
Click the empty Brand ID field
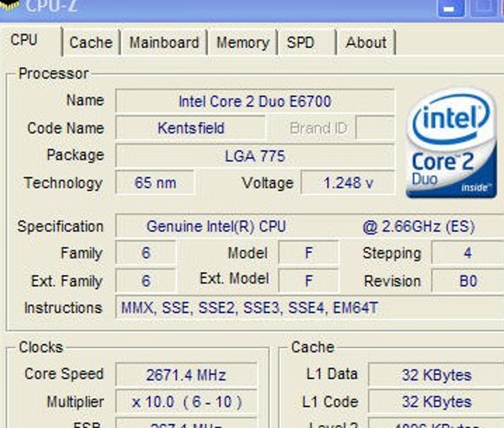point(375,128)
